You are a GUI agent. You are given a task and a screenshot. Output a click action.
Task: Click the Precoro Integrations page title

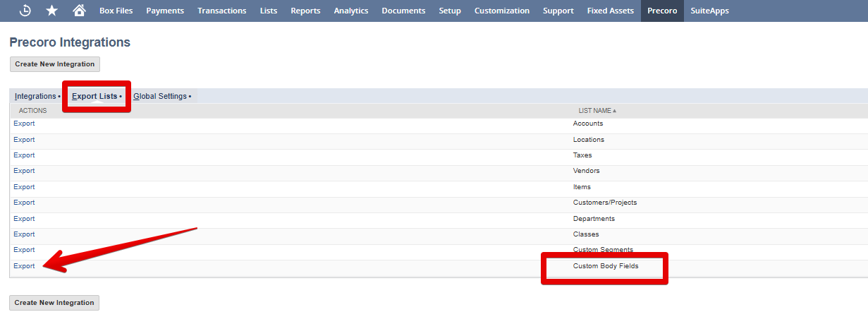(70, 42)
